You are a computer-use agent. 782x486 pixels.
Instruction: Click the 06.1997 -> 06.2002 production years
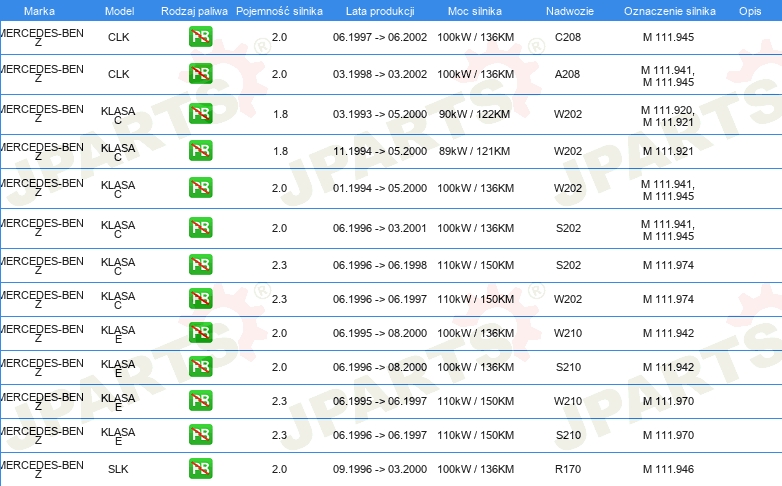[x=380, y=37]
